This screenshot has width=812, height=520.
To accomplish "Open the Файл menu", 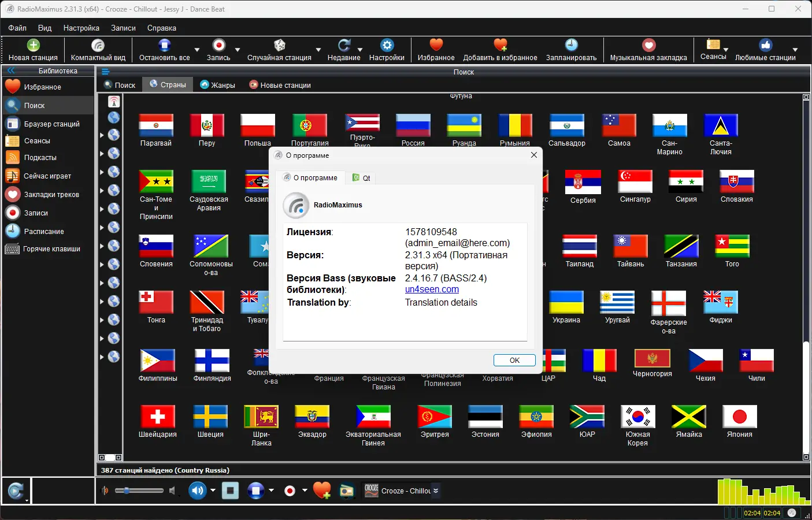I will pyautogui.click(x=17, y=28).
